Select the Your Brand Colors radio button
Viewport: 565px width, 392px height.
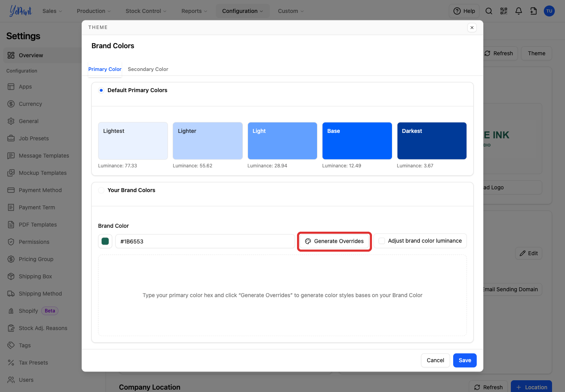pos(101,190)
